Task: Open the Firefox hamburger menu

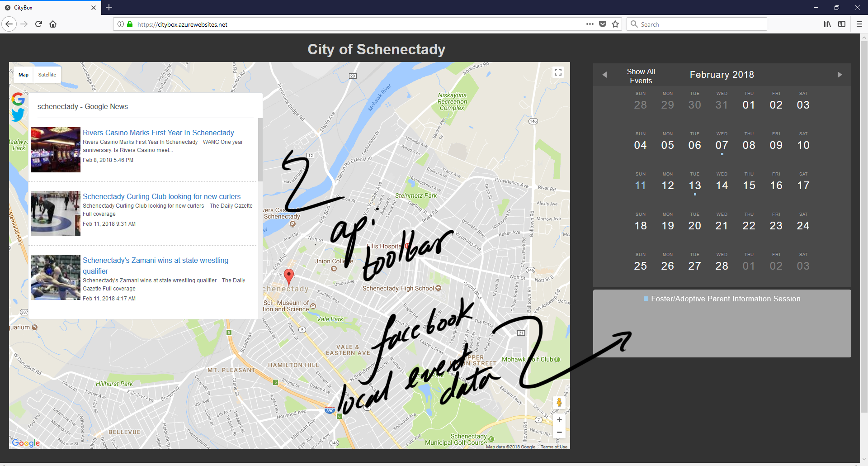Action: click(859, 24)
